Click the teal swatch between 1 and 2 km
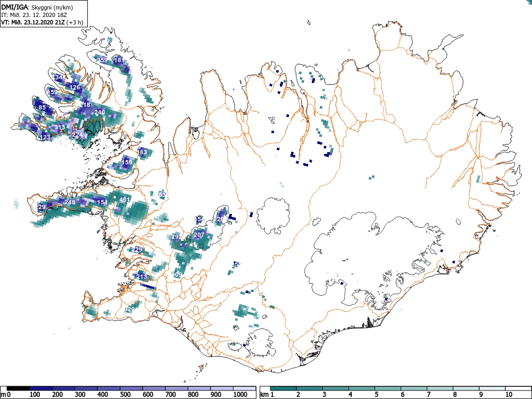Viewport: 532px width, 399px height. [284, 388]
